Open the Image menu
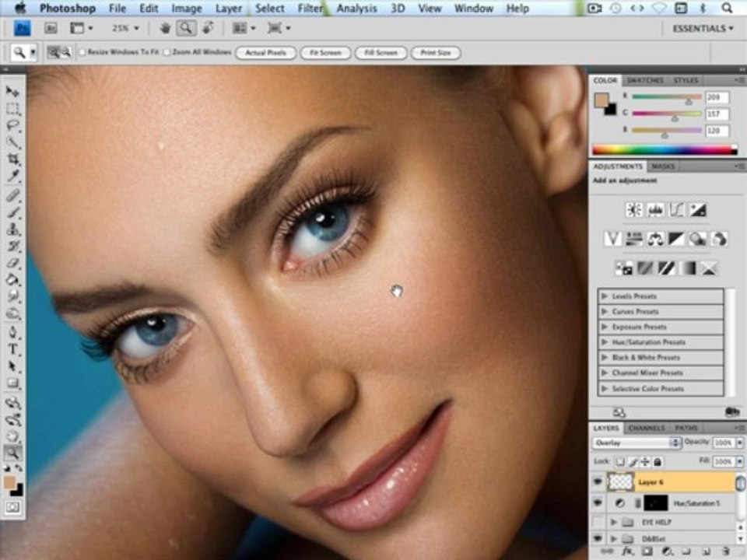 pos(186,8)
